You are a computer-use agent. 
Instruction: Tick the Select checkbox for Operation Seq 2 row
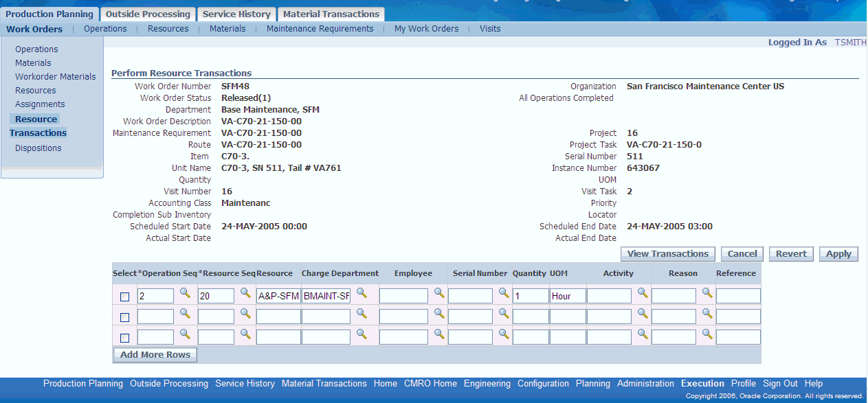[124, 297]
